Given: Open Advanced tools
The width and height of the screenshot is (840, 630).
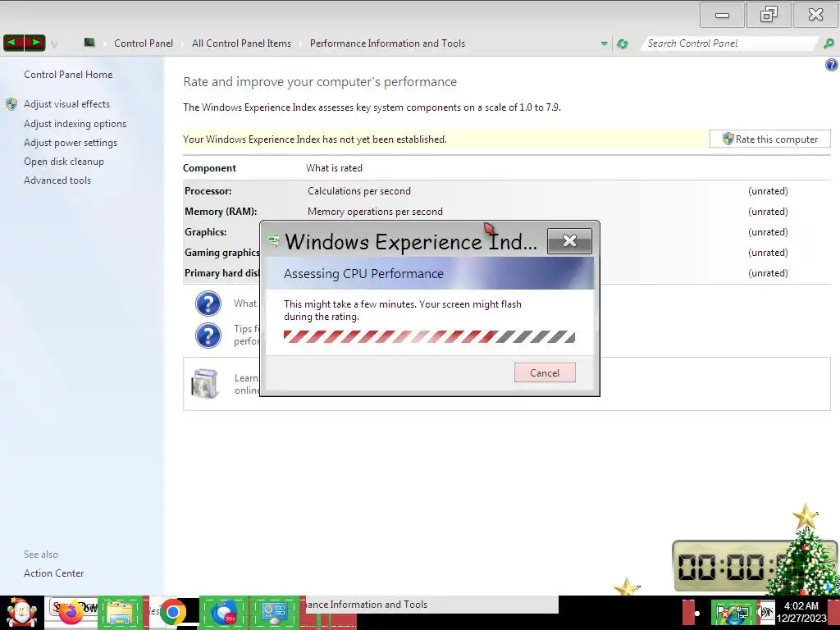Looking at the screenshot, I should [x=57, y=180].
